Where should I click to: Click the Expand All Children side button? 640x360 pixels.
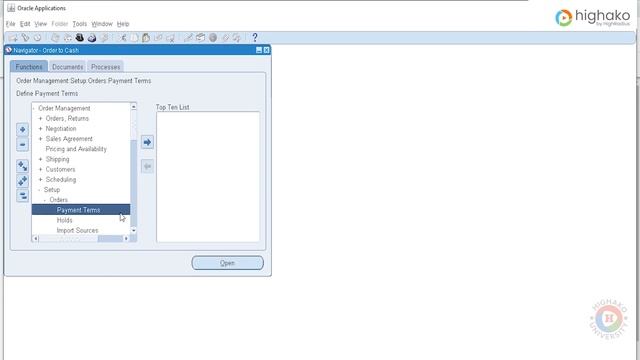pyautogui.click(x=22, y=166)
